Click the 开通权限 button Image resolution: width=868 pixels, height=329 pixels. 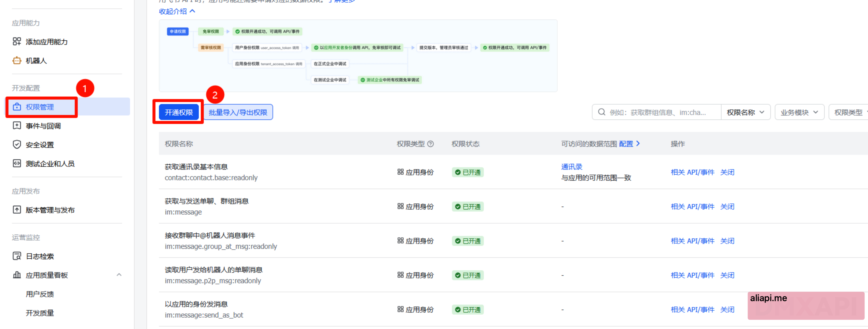(179, 112)
